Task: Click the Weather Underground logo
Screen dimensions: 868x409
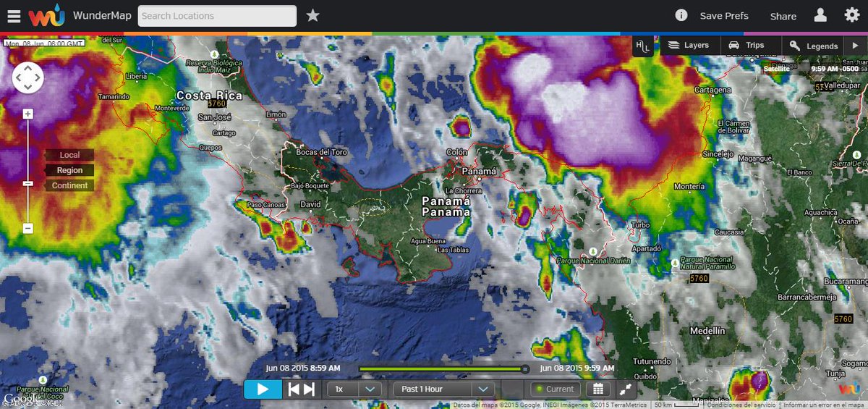Action: click(47, 15)
